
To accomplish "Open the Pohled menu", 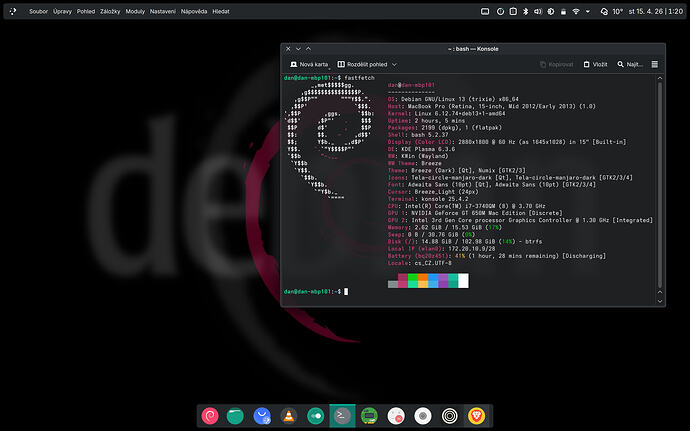I will point(86,11).
